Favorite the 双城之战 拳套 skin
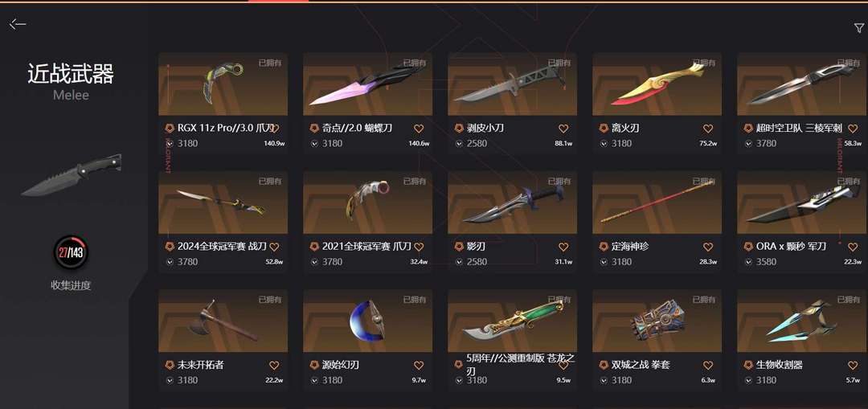 tap(707, 366)
